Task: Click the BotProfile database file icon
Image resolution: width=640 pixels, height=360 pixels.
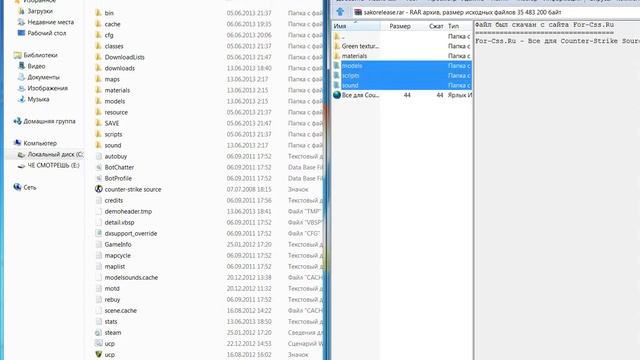Action: pyautogui.click(x=98, y=178)
